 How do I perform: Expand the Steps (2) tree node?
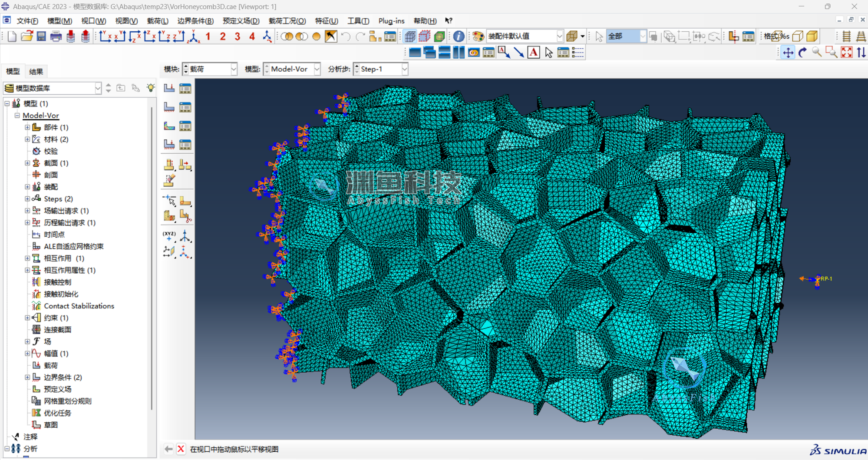click(x=27, y=199)
